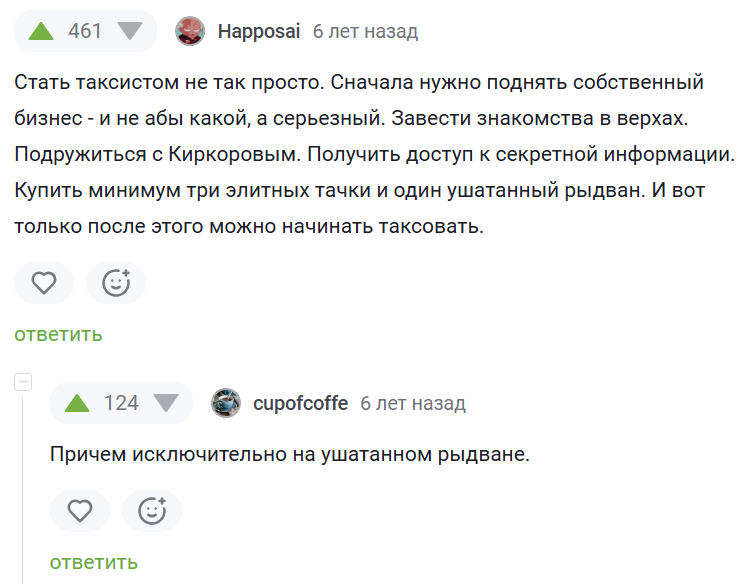
Task: Upvote Happosai's comment with green arrow
Action: point(41,32)
